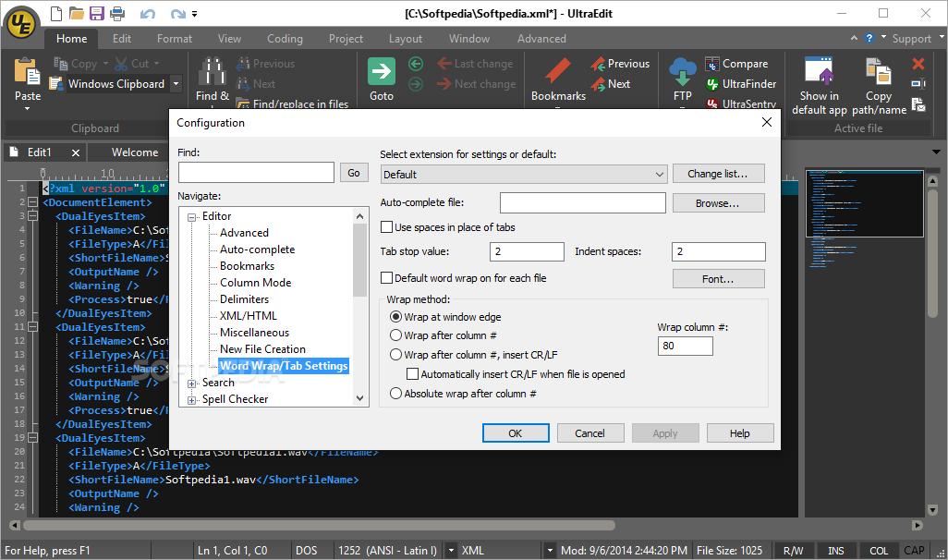Click the Find binoculars icon
948x560 pixels.
pos(213,72)
